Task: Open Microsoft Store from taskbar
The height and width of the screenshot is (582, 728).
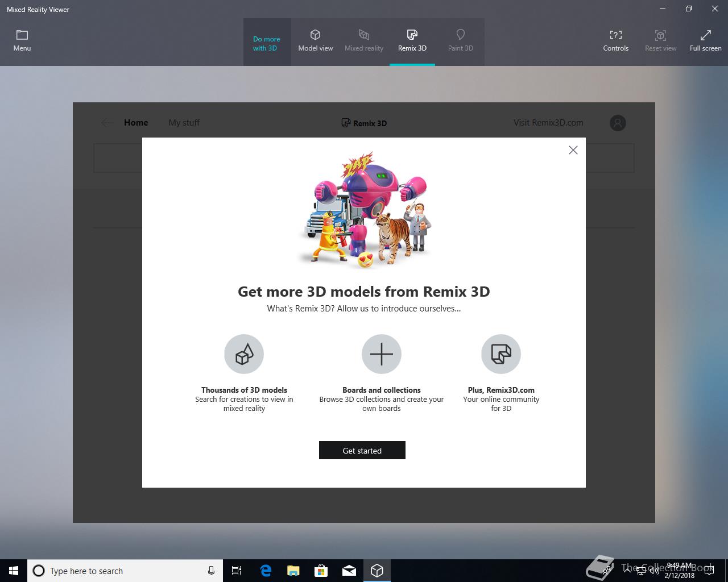Action: click(x=321, y=571)
